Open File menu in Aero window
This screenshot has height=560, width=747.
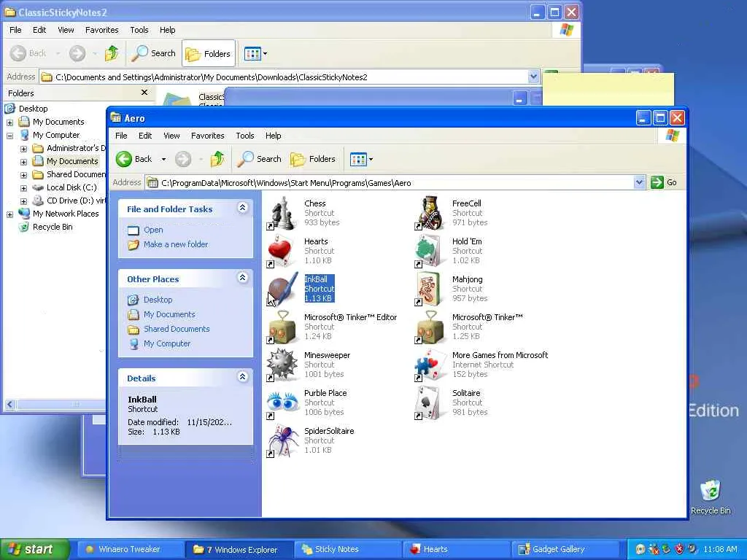click(122, 136)
